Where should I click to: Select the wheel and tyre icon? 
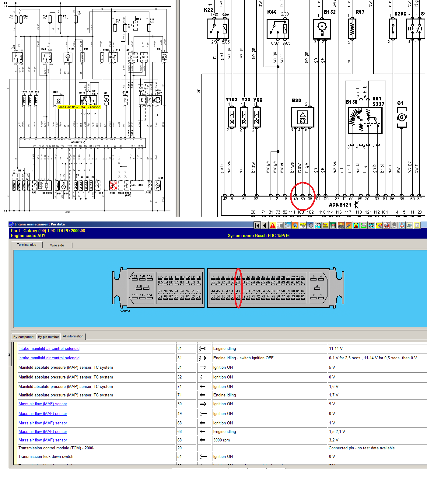pos(310,225)
